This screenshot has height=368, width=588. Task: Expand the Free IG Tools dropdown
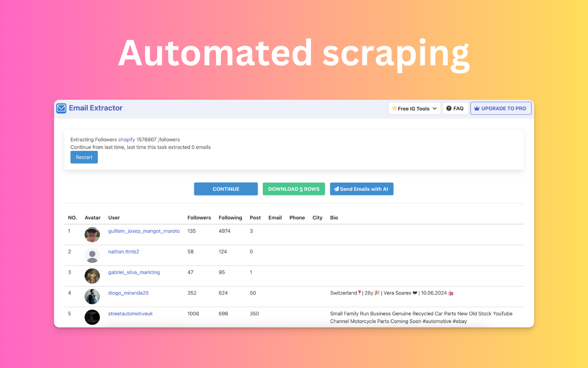[x=434, y=108]
